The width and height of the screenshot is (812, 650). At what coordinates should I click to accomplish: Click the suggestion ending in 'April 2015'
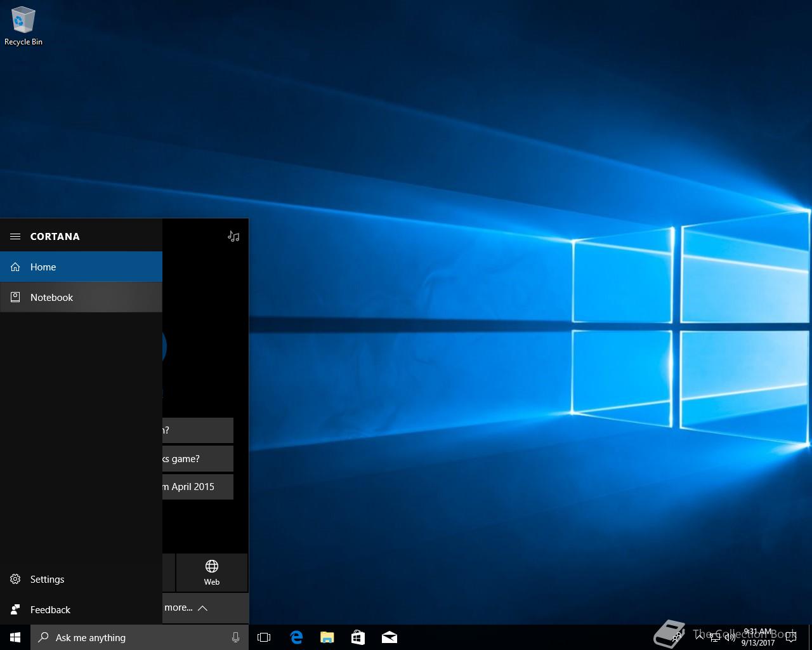[198, 487]
